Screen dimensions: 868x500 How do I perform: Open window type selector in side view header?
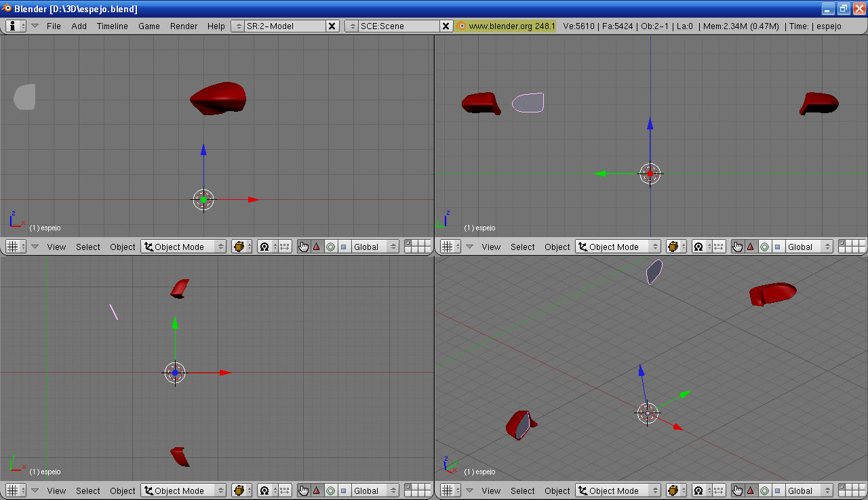[x=450, y=247]
